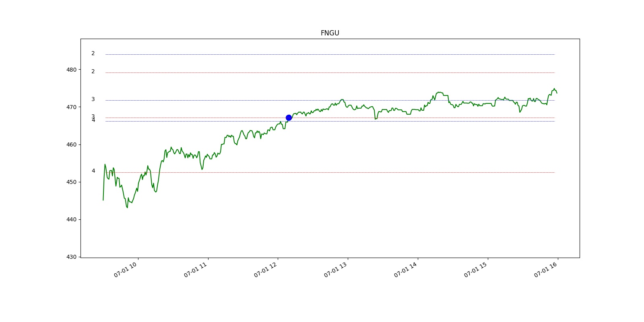Click the label 2 just below the 480 tick

pos(93,71)
